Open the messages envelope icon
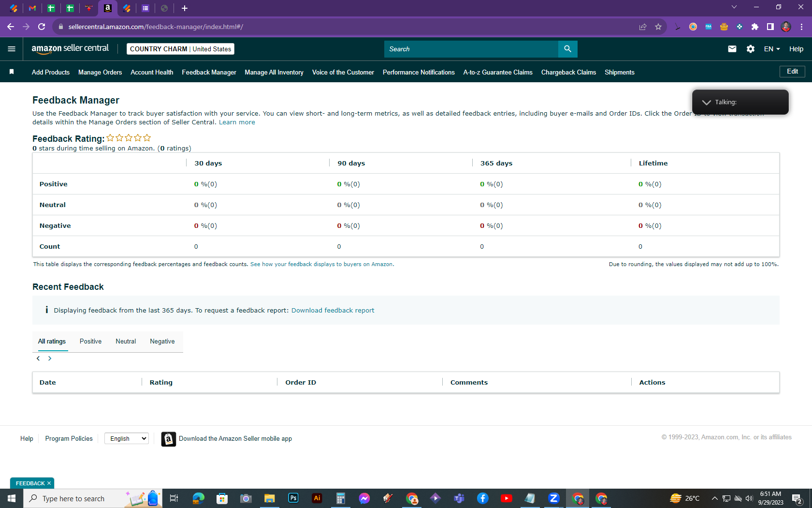This screenshot has height=508, width=812. click(732, 49)
